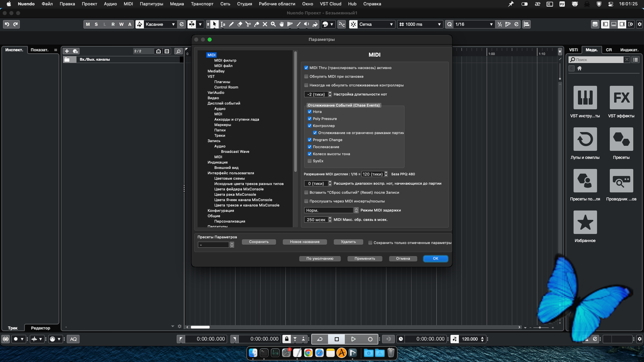The image size is (644, 362).
Task: Open the Студия menu
Action: [x=245, y=4]
